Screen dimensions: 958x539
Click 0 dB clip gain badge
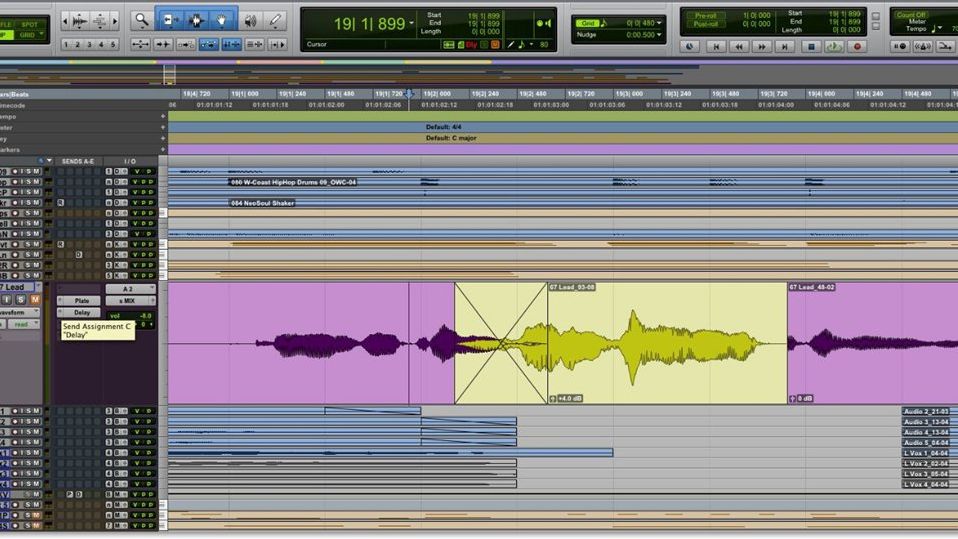tap(801, 398)
